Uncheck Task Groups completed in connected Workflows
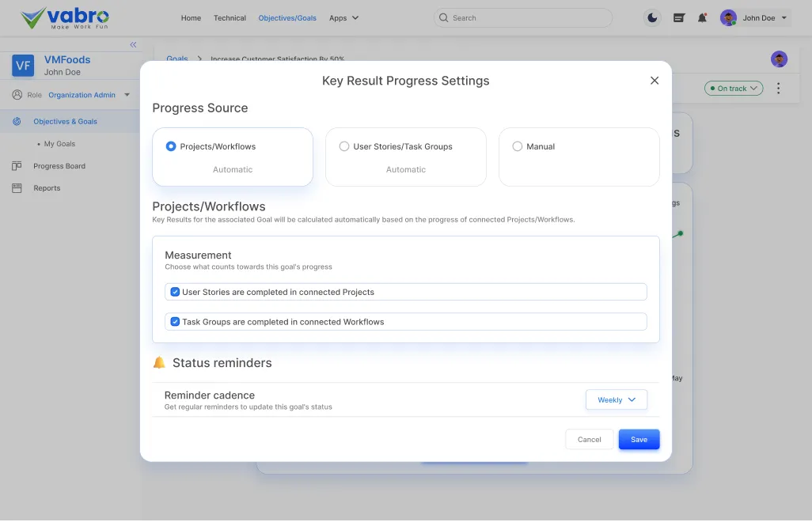The height and width of the screenshot is (522, 812). coord(176,322)
